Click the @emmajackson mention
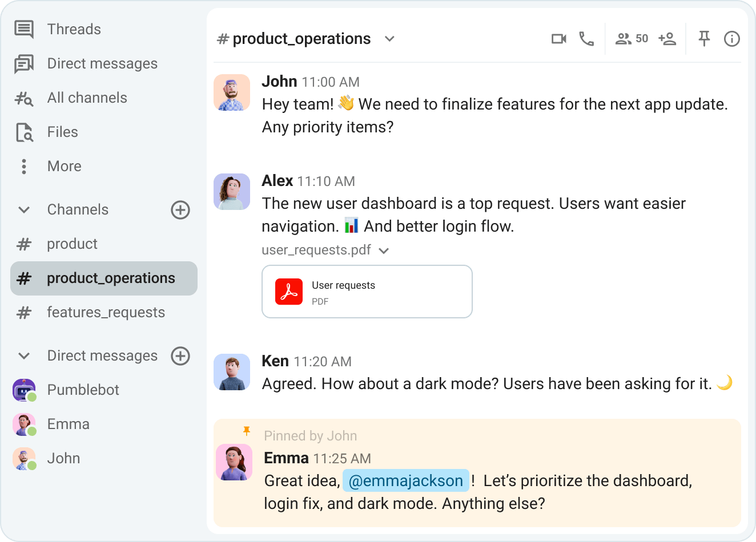Viewport: 756px width, 542px height. (405, 480)
